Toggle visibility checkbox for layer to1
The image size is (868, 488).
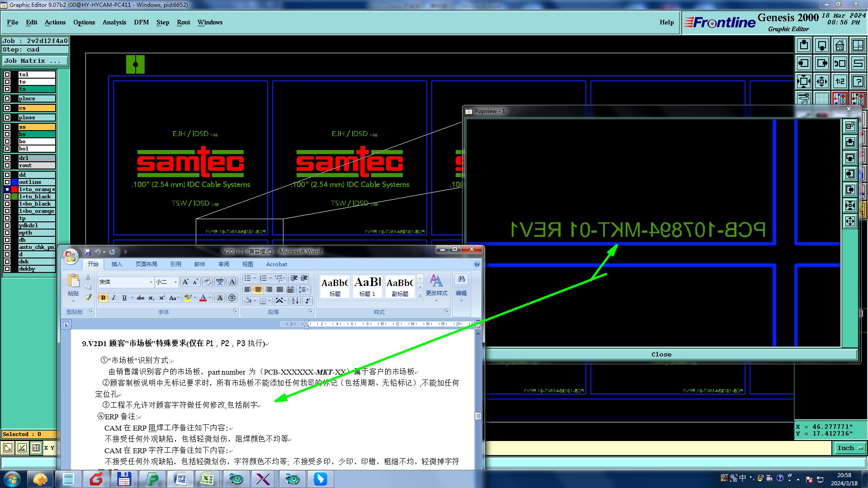(7, 75)
